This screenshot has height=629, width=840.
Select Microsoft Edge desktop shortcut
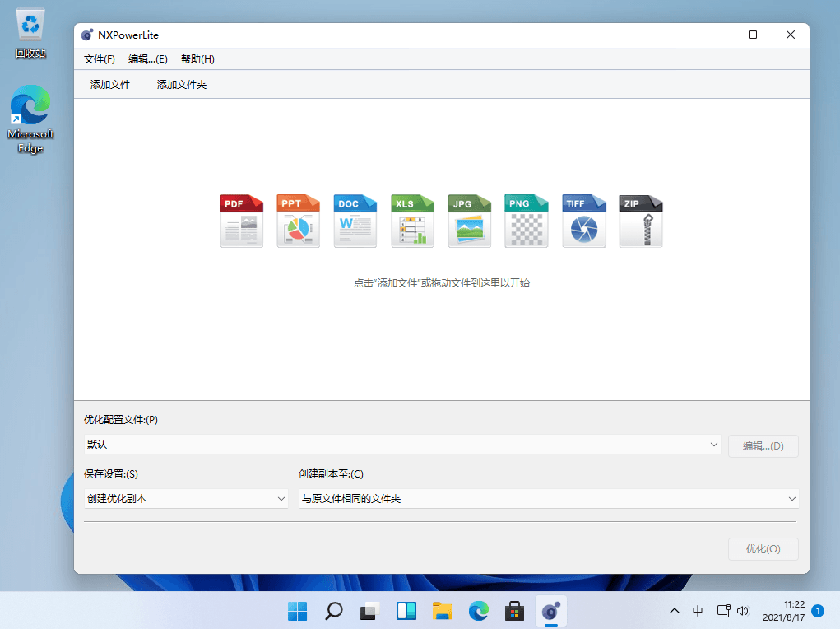click(x=30, y=119)
